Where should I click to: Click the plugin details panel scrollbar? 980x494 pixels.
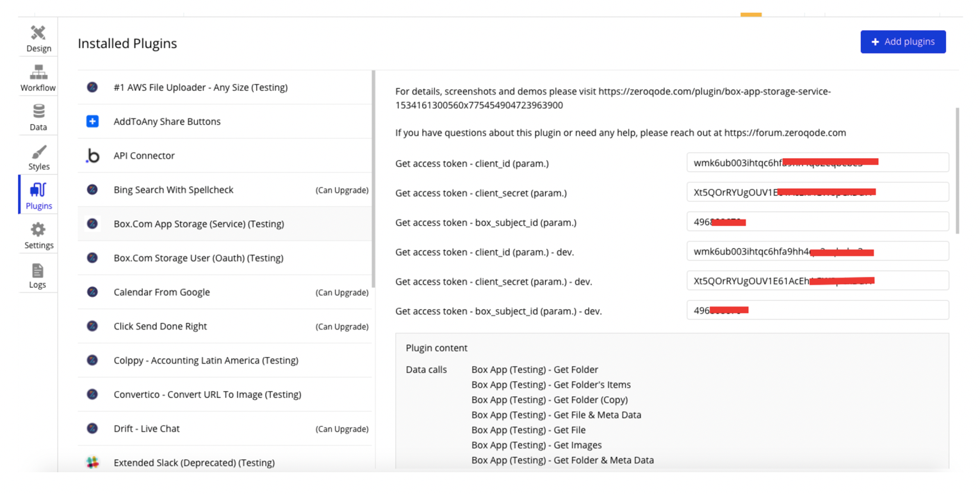(x=958, y=170)
